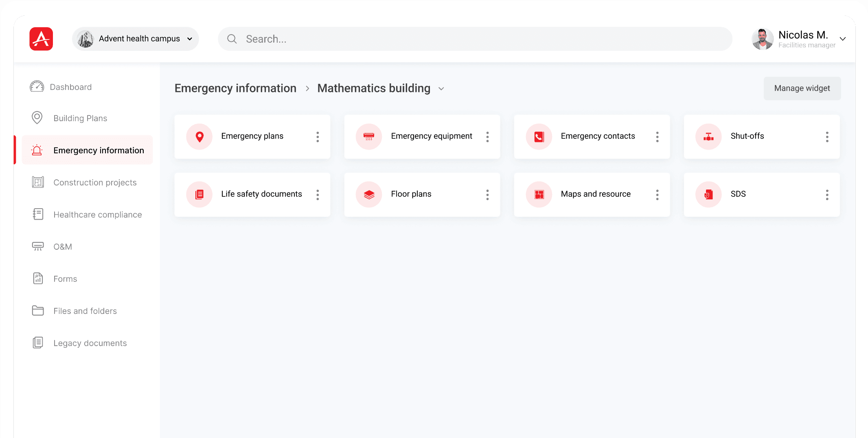Go to Emergency information breadcrumb link
Viewport: 868px width, 438px height.
pyautogui.click(x=235, y=88)
